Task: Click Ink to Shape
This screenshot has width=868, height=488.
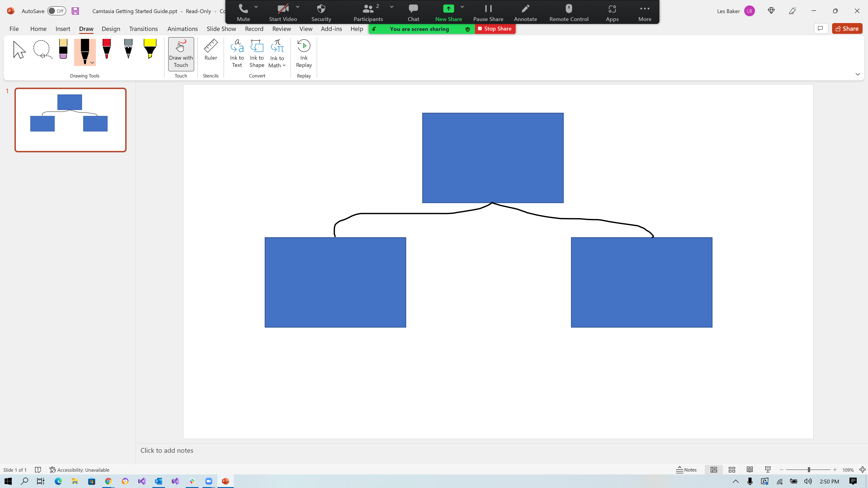Action: 257,54
